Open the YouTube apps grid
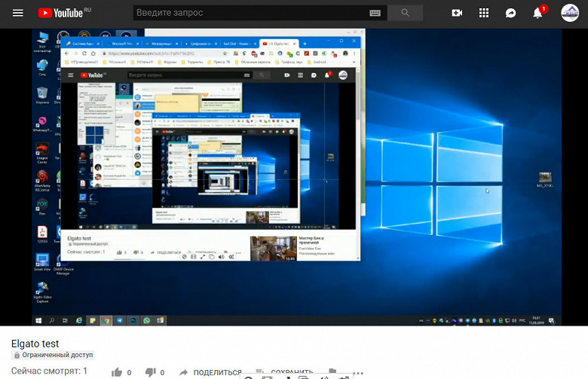This screenshot has width=588, height=379. point(484,13)
